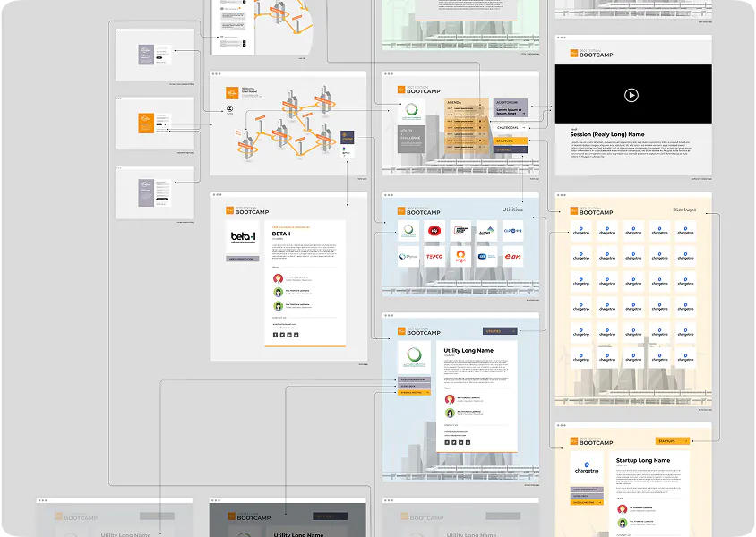Click the 'Session (Realy Long) Name' title
756x537 pixels.
607,134
